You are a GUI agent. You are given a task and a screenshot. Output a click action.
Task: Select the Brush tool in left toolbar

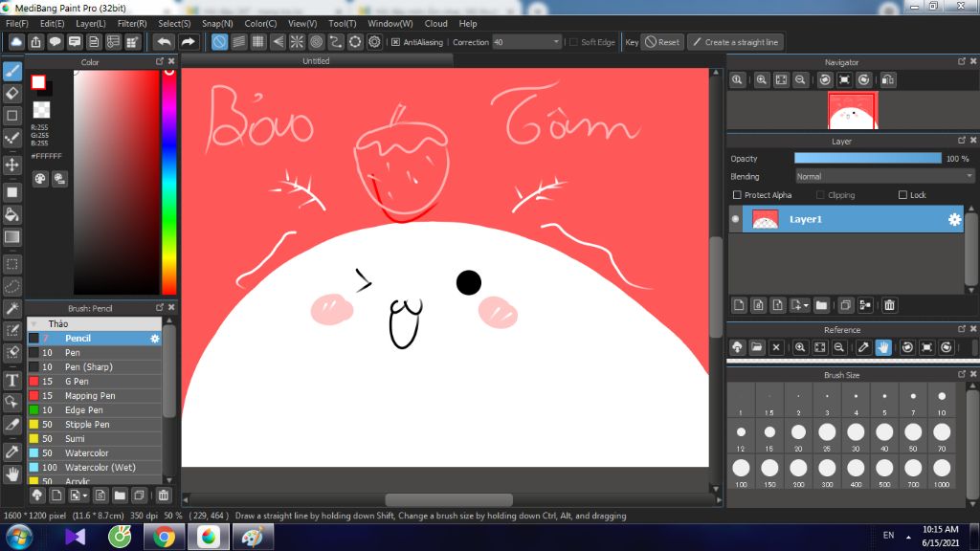click(12, 71)
